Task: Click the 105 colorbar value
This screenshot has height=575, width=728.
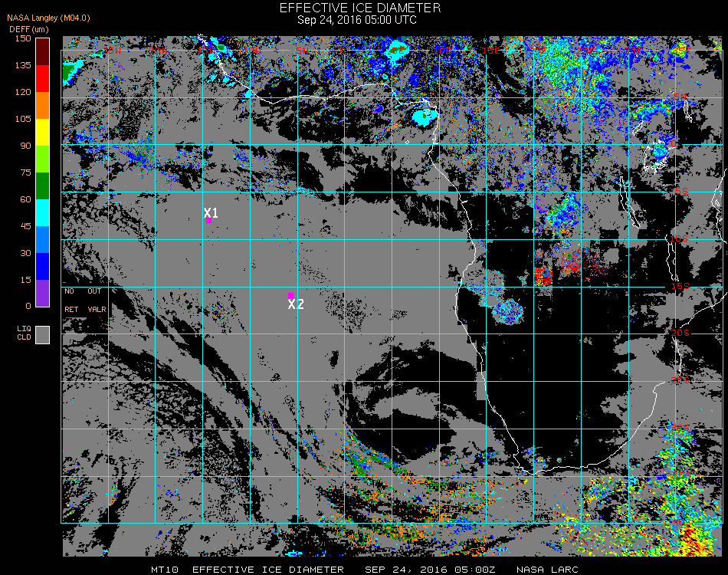Action: coord(23,119)
